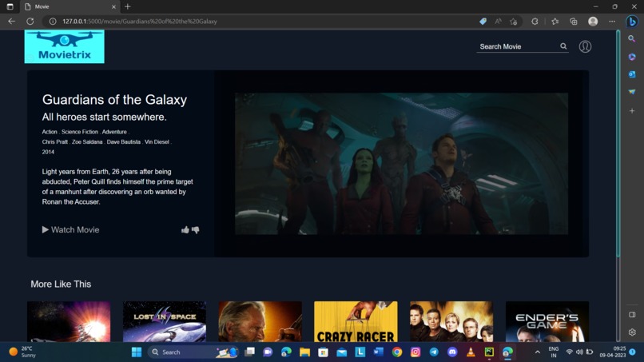Open the Crazy Racer poster
Screen dimensions: 644x362
point(356,321)
